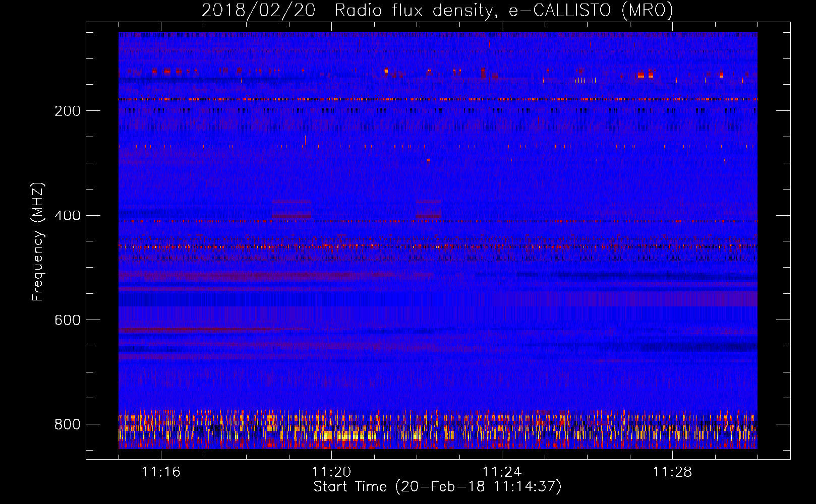Click the '400' frequency tick label
This screenshot has width=816, height=504.
click(x=68, y=216)
